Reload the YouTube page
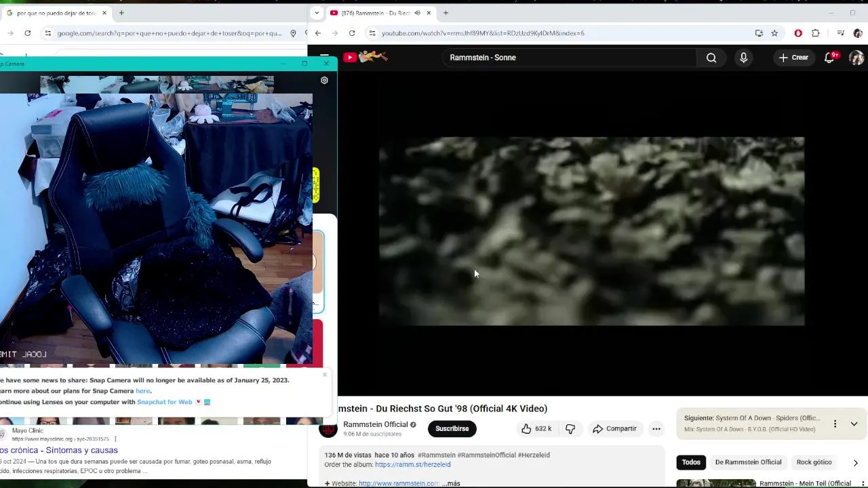The image size is (868, 488). [x=352, y=33]
